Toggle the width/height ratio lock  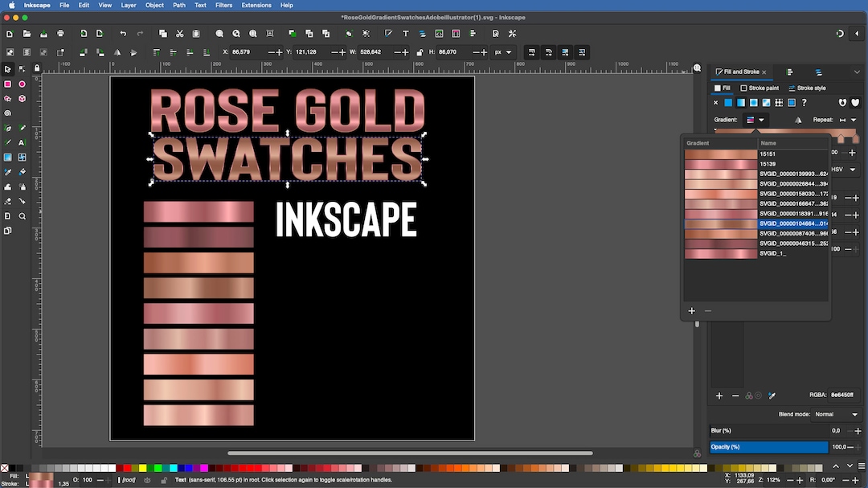419,51
